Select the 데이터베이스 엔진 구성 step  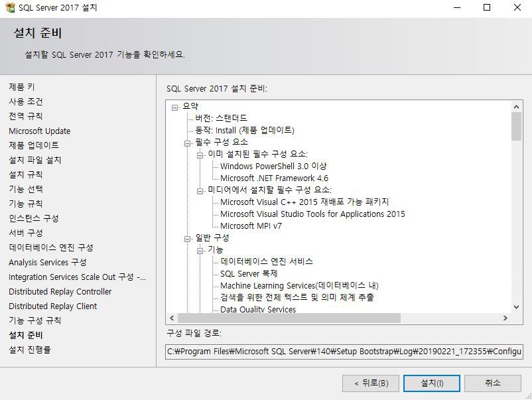[x=51, y=247]
